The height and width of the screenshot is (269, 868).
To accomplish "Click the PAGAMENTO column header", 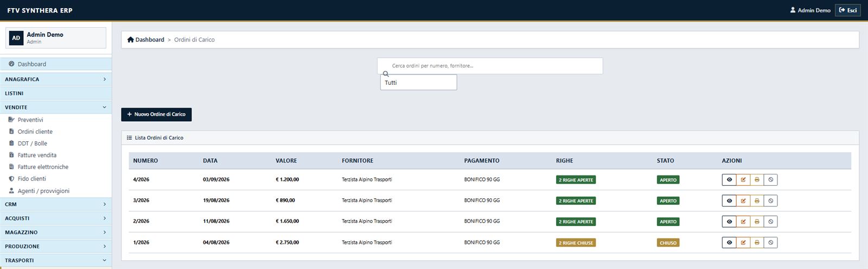I will (482, 161).
